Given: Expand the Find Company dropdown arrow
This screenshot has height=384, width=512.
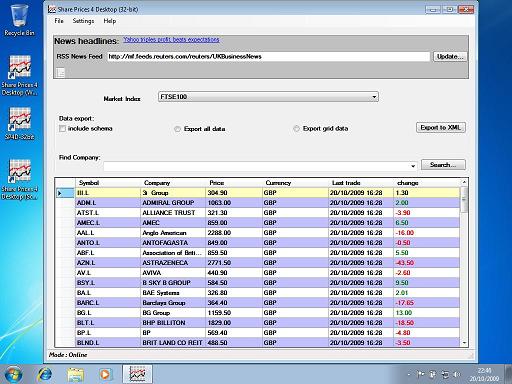Looking at the screenshot, I should [413, 166].
